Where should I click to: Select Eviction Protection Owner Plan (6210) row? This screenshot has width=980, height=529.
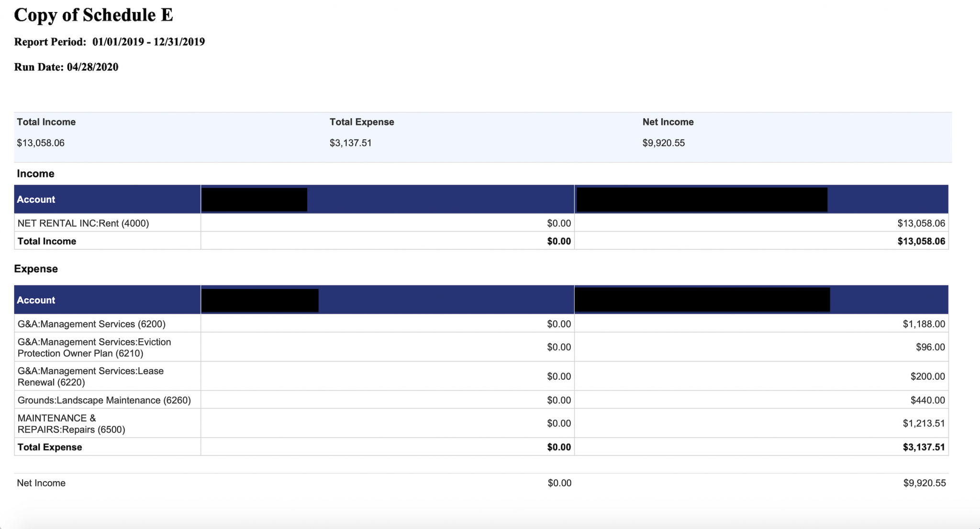click(x=94, y=348)
